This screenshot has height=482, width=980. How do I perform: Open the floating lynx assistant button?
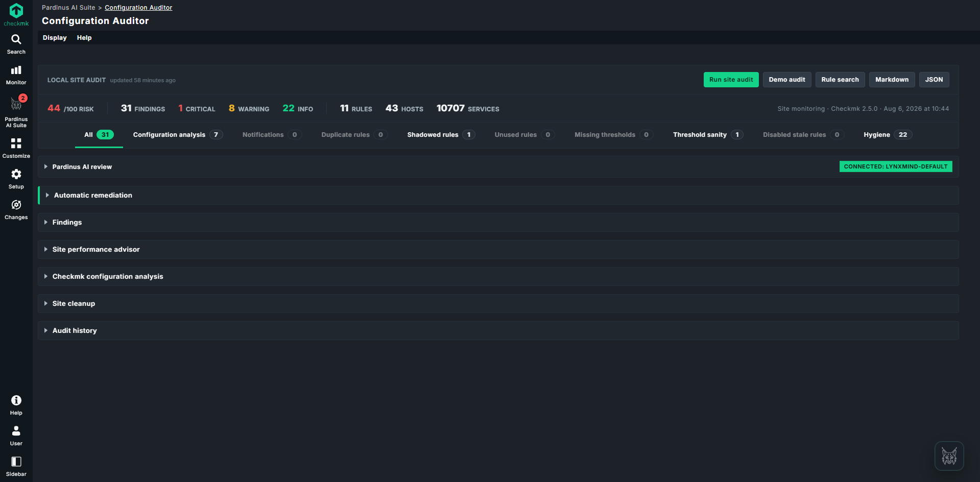[949, 456]
